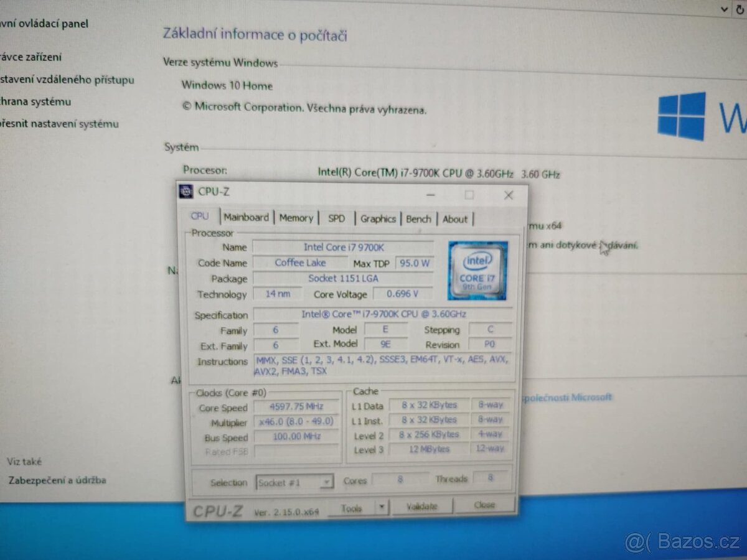
Task: Click the Level 3 associativity value 12-way
Action: click(x=491, y=448)
